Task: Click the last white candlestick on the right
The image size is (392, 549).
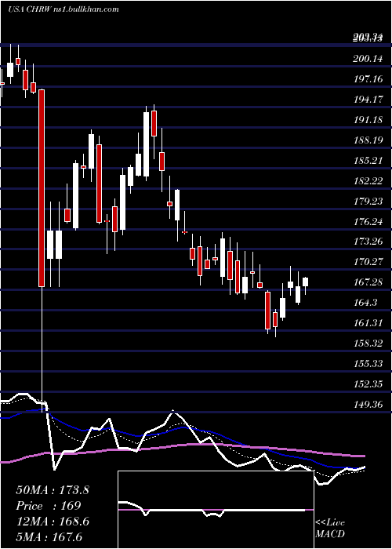Action: click(x=306, y=282)
